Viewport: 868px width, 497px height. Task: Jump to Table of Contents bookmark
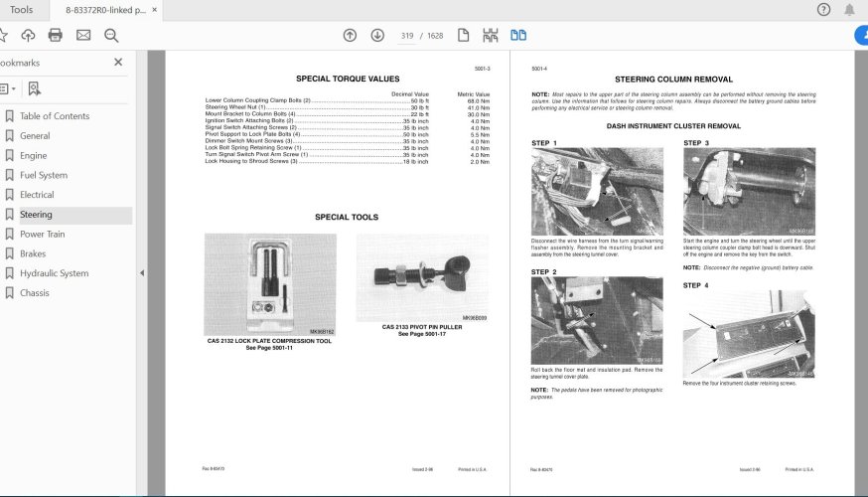55,115
